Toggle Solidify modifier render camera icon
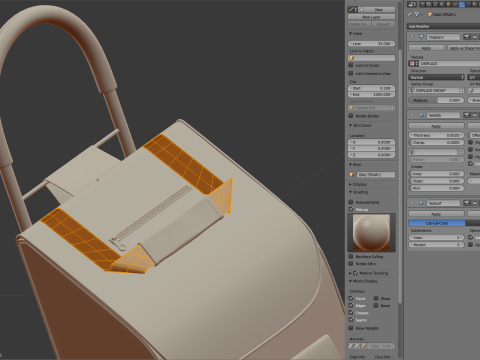This screenshot has width=480, height=360. click(x=467, y=115)
